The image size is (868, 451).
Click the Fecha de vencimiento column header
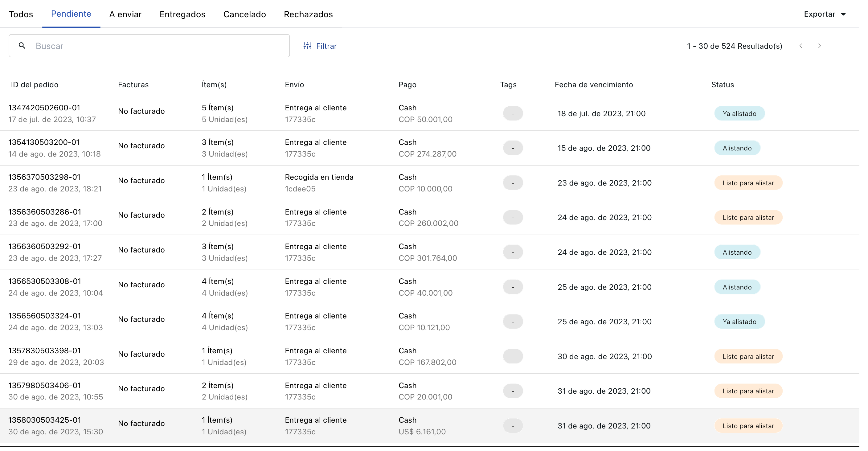[x=594, y=84]
